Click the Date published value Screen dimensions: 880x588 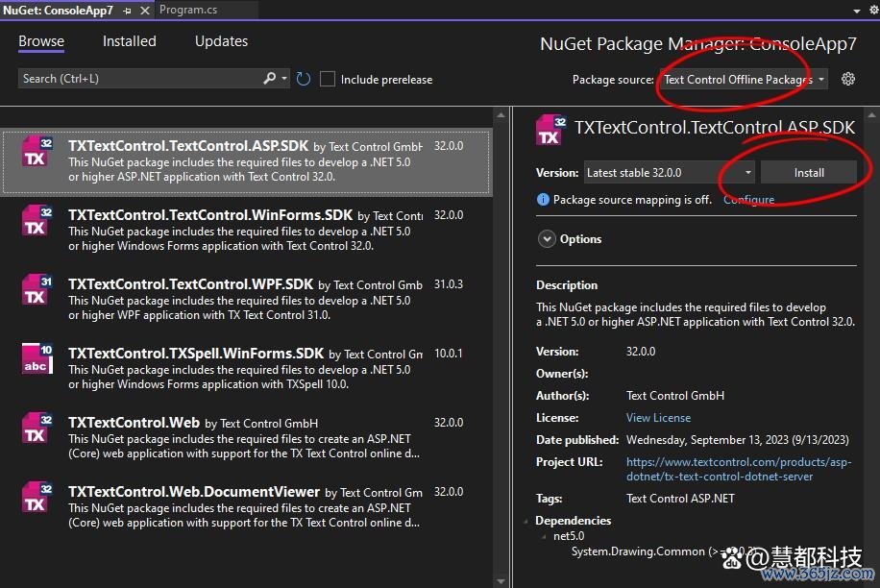point(738,440)
